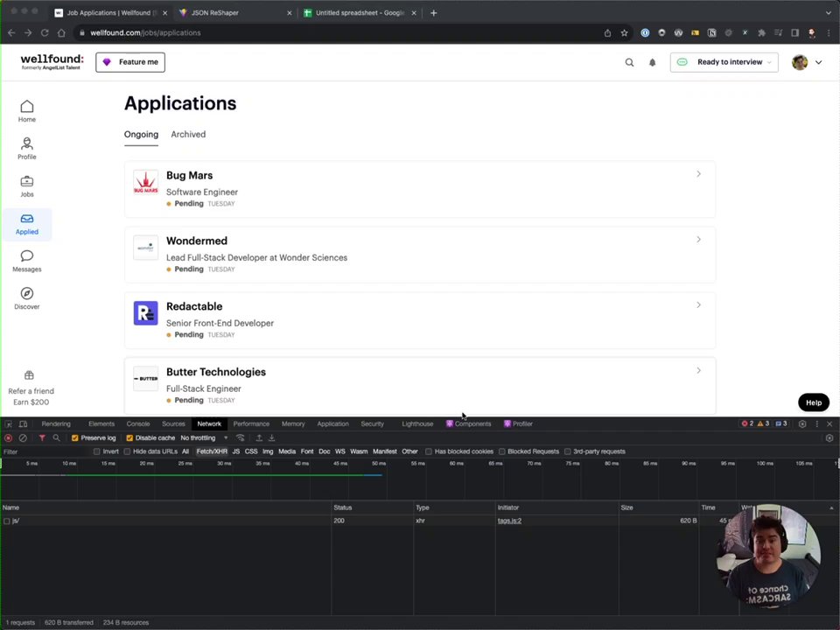Image resolution: width=840 pixels, height=630 pixels.
Task: Expand the Bug Mars application chevron
Action: point(698,174)
